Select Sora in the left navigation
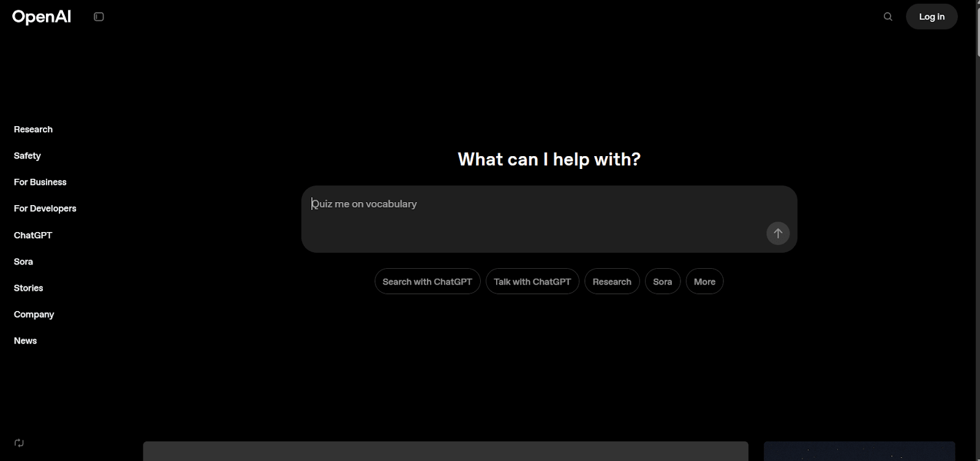Screen dimensions: 980x461 point(23,261)
